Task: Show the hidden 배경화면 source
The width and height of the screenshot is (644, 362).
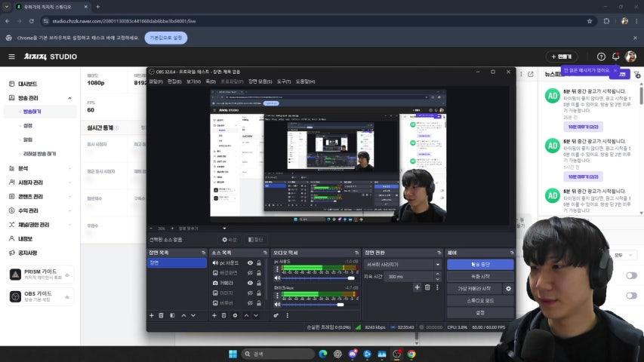Action: point(250,273)
